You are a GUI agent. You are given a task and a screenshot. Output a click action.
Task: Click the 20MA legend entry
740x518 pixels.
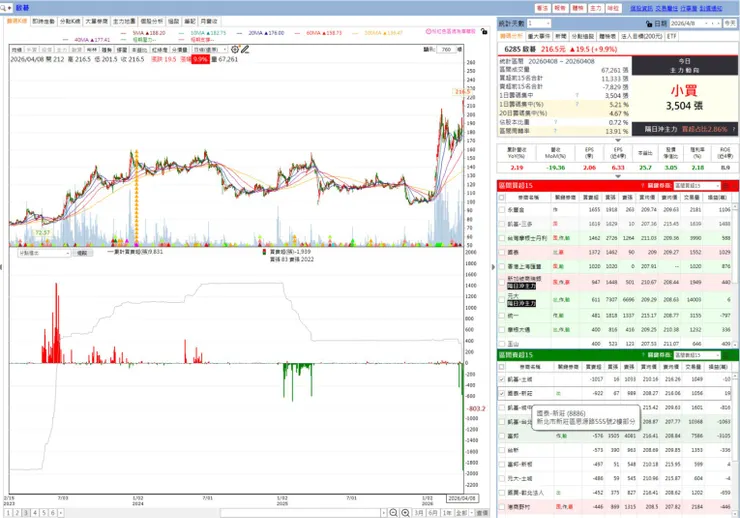point(266,33)
